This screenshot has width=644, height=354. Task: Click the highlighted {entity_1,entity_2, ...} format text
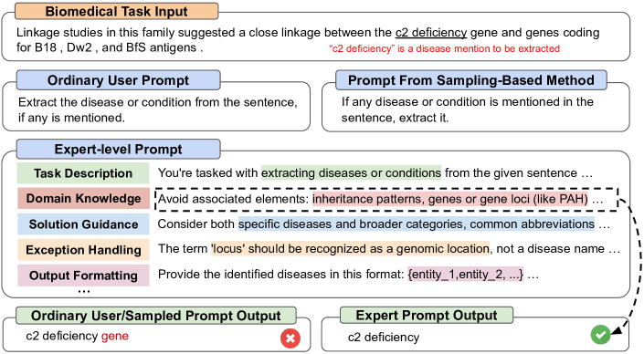pyautogui.click(x=465, y=274)
